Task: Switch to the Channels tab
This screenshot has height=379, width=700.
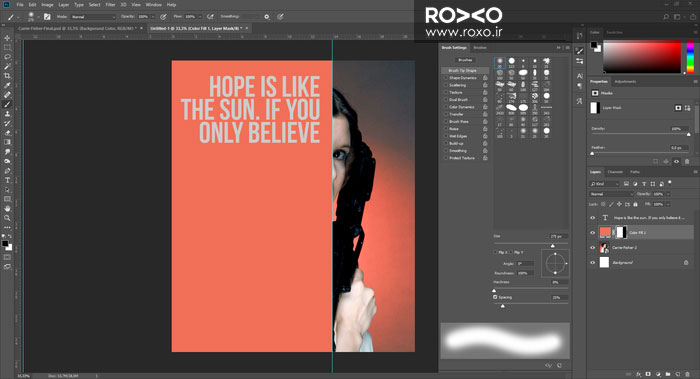Action: click(615, 172)
